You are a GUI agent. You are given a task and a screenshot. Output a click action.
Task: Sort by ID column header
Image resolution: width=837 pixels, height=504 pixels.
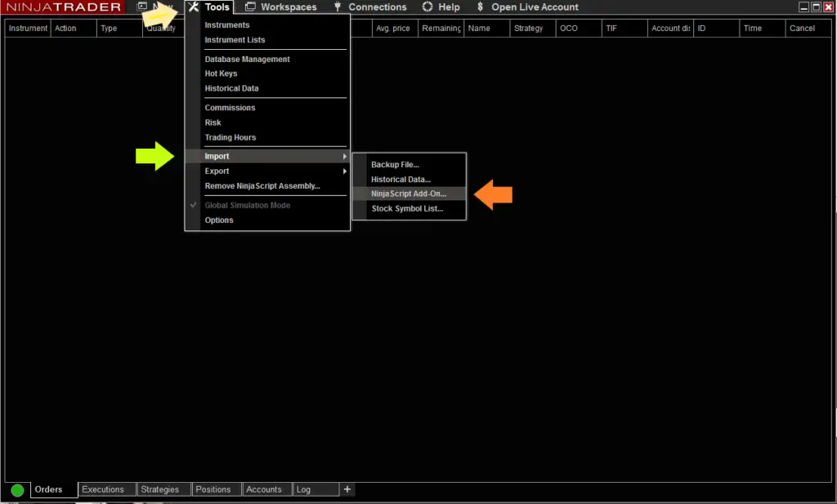coord(716,29)
